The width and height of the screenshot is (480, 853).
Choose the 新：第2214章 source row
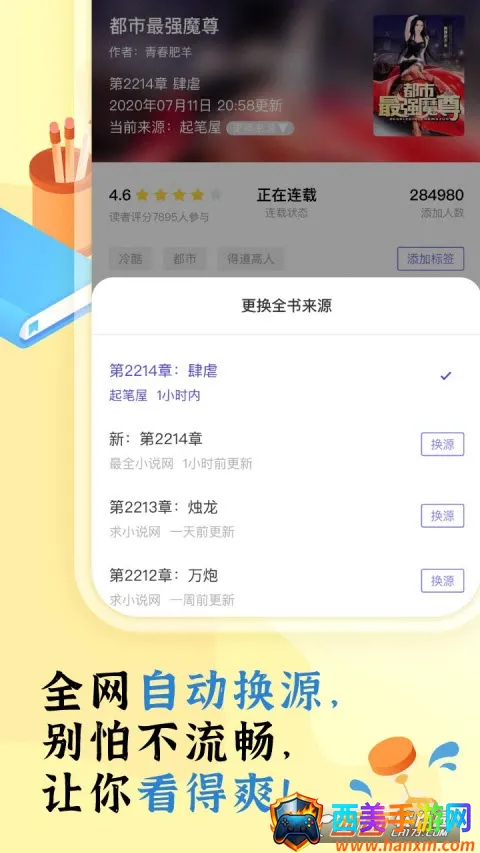[286, 450]
